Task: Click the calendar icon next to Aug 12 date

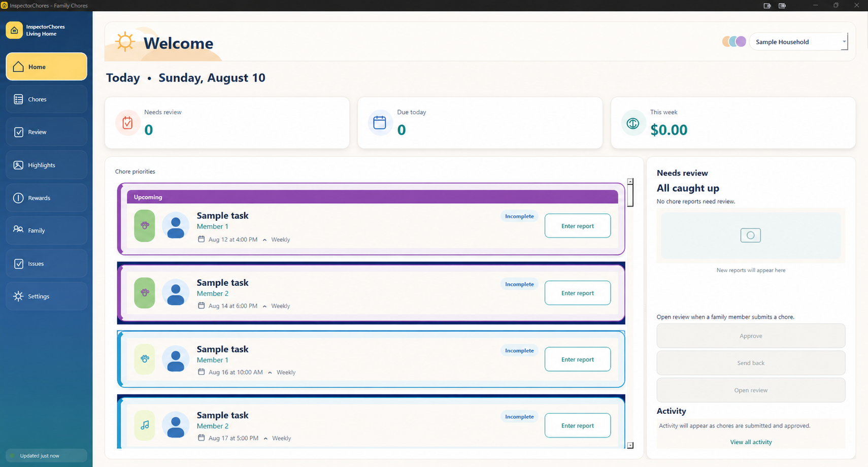Action: 202,239
